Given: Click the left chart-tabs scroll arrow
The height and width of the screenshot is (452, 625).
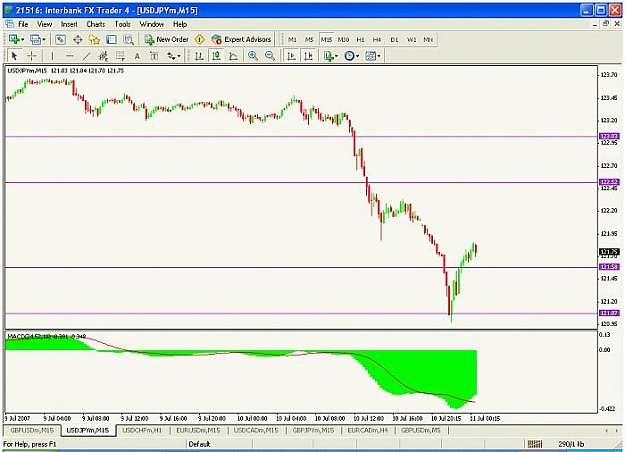Looking at the screenshot, I should (x=607, y=430).
